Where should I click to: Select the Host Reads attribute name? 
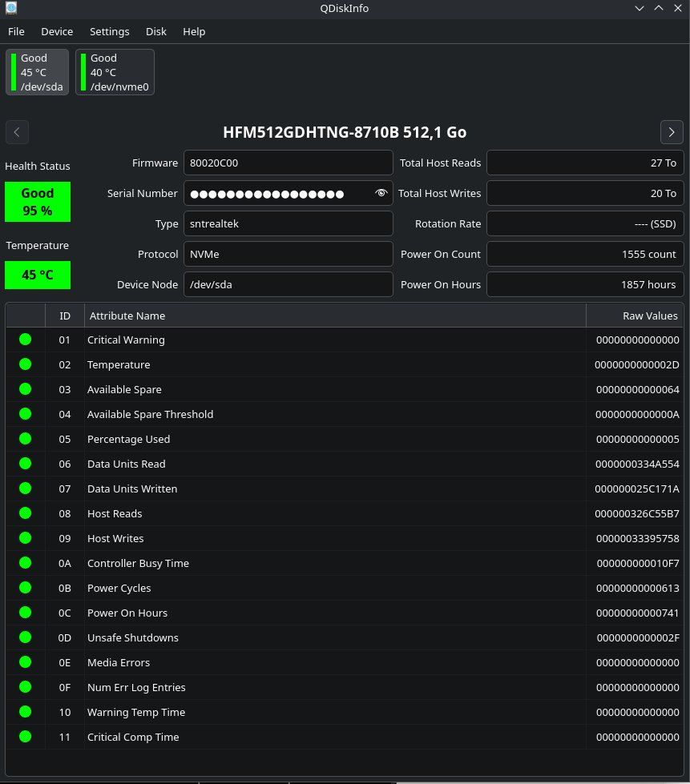pyautogui.click(x=115, y=513)
